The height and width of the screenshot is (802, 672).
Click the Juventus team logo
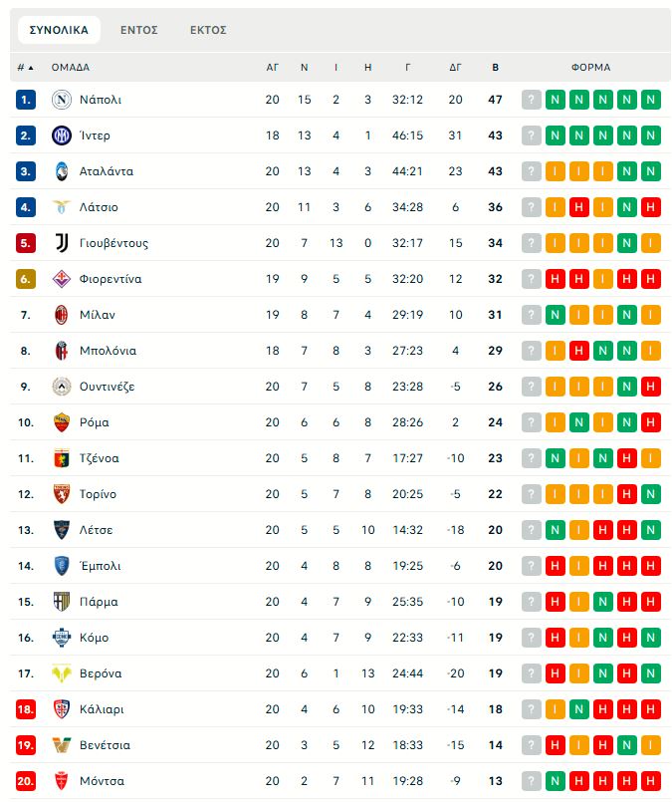[62, 243]
